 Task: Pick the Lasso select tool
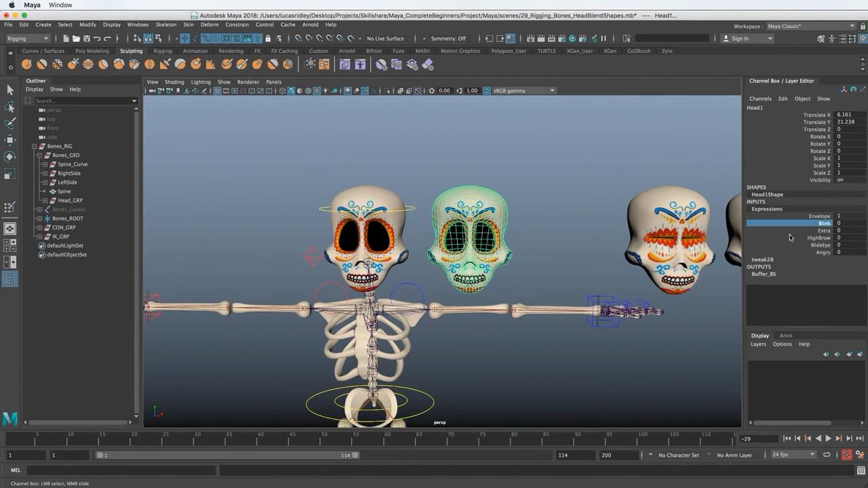[x=9, y=107]
